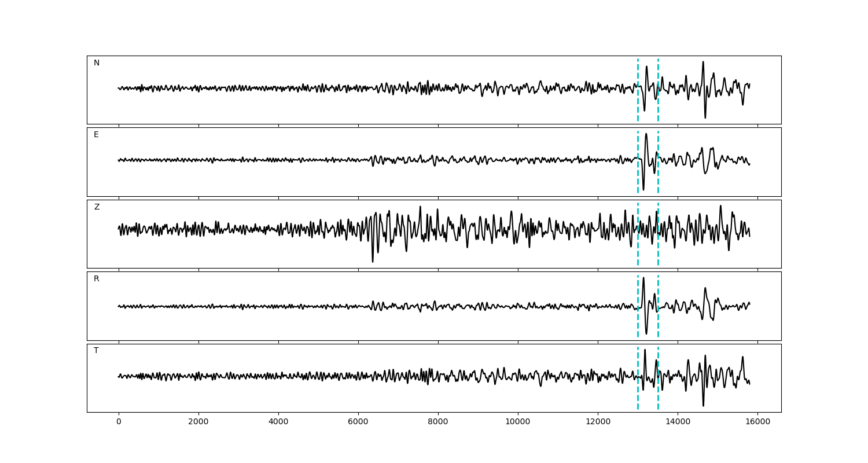
Task: Click the deepest negative spike in Z waveform
Action: point(373,261)
